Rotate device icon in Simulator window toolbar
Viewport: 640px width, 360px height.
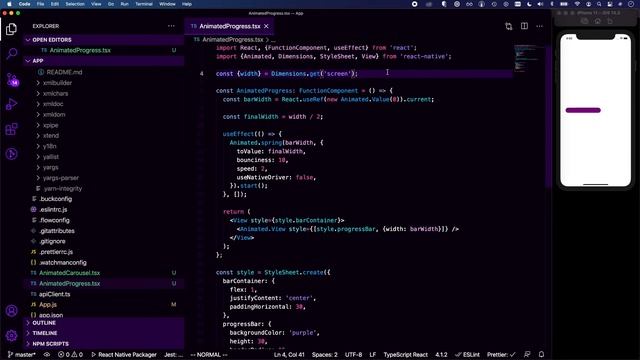[610, 21]
